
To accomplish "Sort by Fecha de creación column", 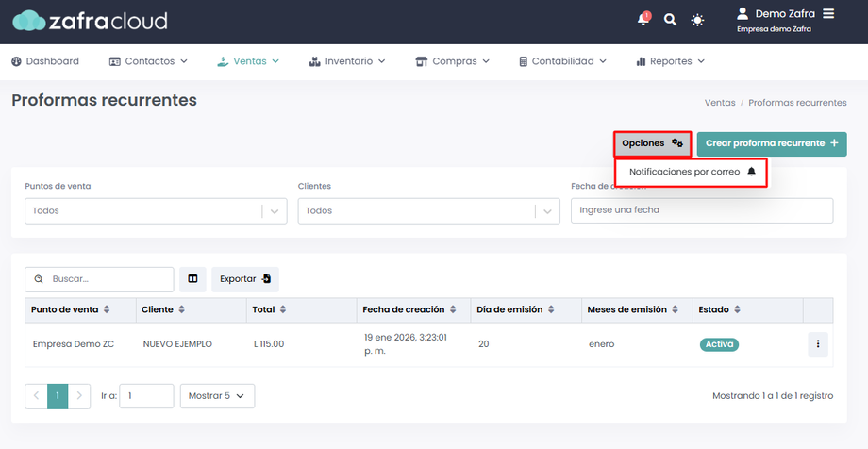I will point(413,310).
